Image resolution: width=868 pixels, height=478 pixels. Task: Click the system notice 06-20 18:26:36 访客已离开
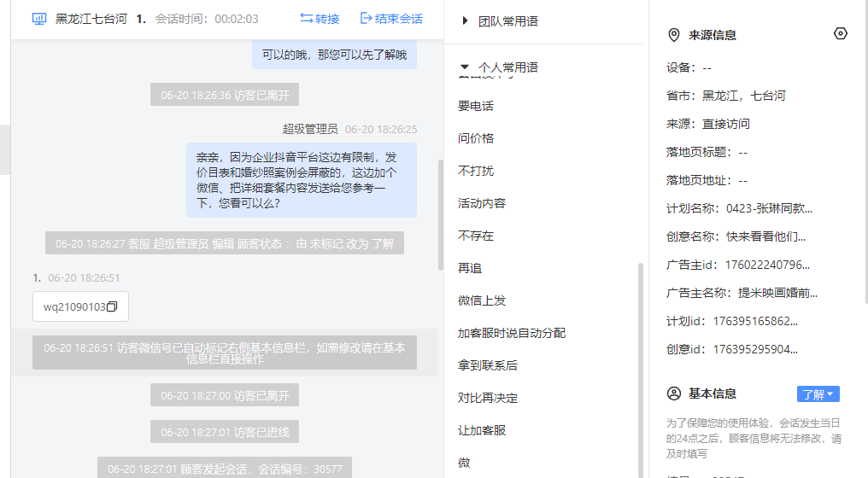(x=225, y=95)
